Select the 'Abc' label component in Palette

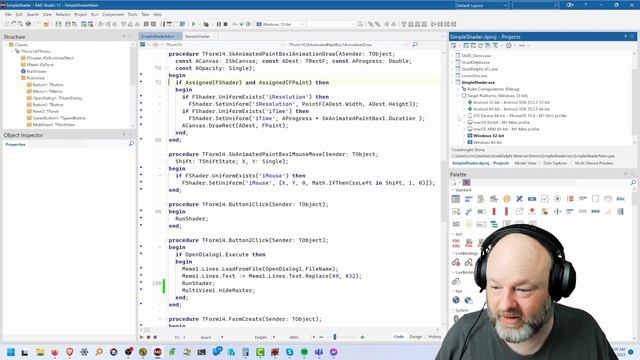pyautogui.click(x=620, y=199)
